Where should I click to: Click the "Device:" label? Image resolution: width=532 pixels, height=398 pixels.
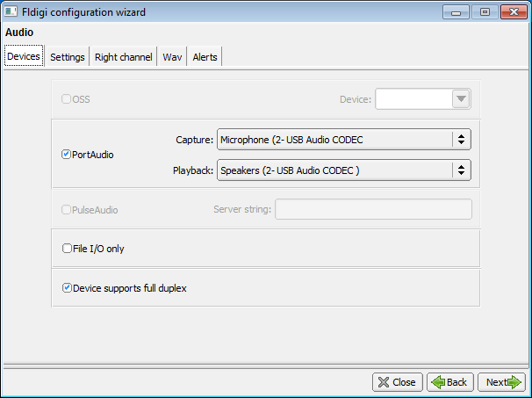click(356, 99)
